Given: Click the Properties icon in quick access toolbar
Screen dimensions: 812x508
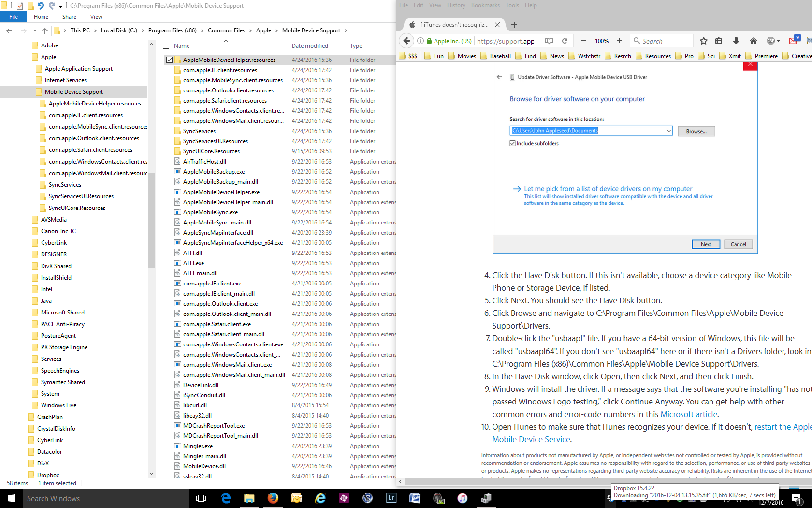Looking at the screenshot, I should (x=20, y=6).
